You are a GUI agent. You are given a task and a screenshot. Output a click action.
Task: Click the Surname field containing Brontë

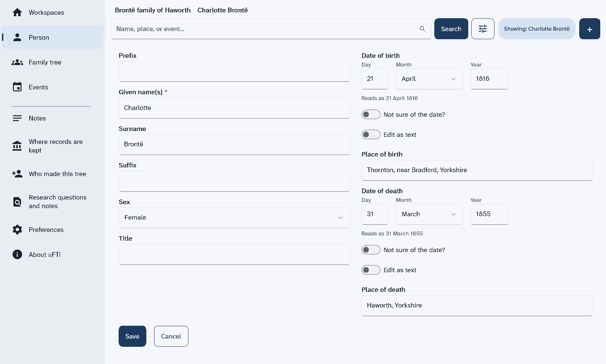tap(234, 144)
